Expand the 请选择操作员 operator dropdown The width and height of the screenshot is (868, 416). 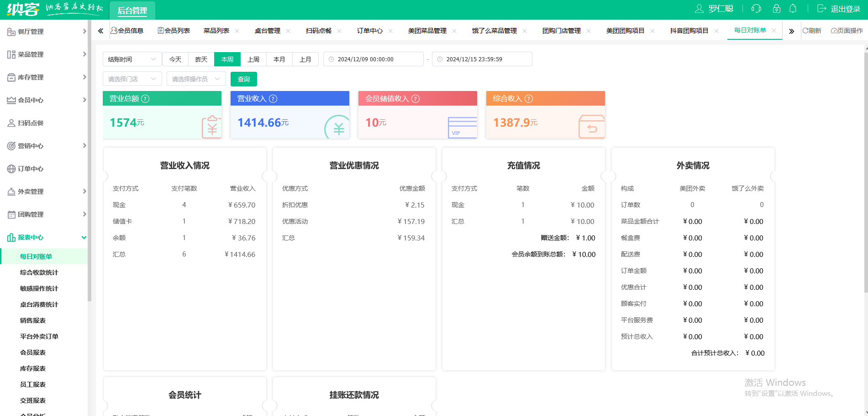tap(195, 79)
